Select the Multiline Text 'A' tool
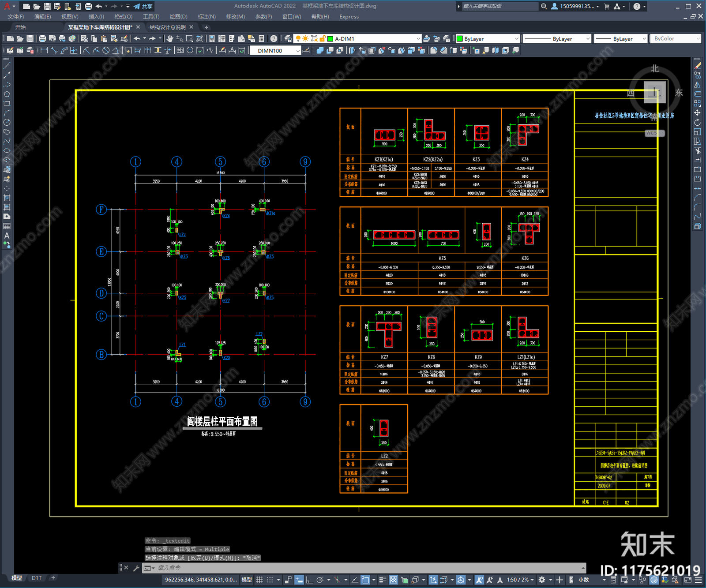 click(7, 236)
